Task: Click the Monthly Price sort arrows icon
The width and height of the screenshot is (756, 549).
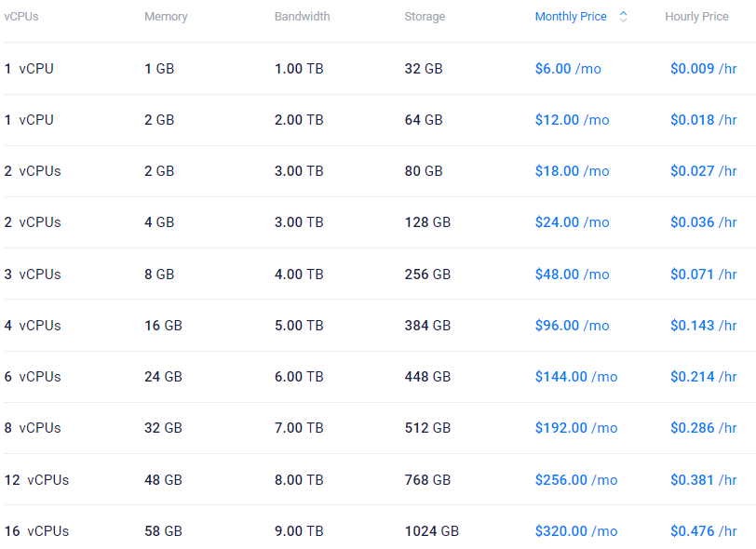Action: (623, 17)
